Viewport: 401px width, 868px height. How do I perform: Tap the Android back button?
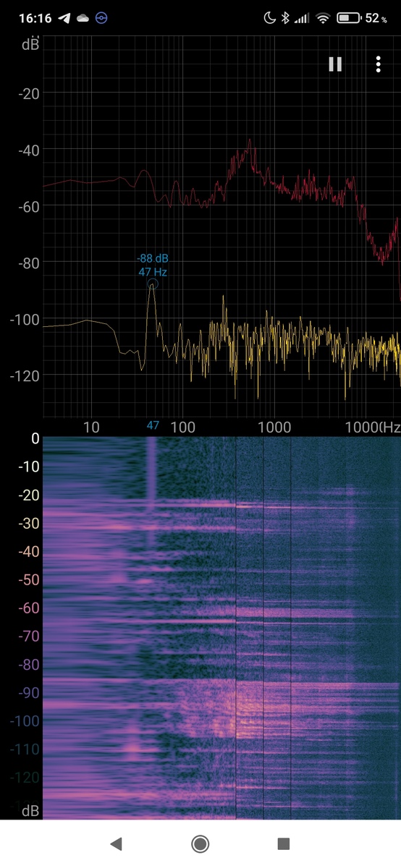tap(116, 843)
